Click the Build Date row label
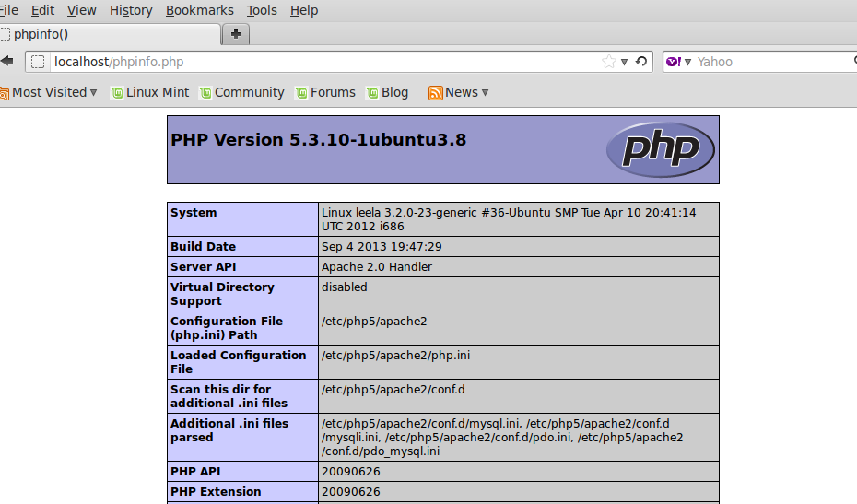 coord(203,247)
